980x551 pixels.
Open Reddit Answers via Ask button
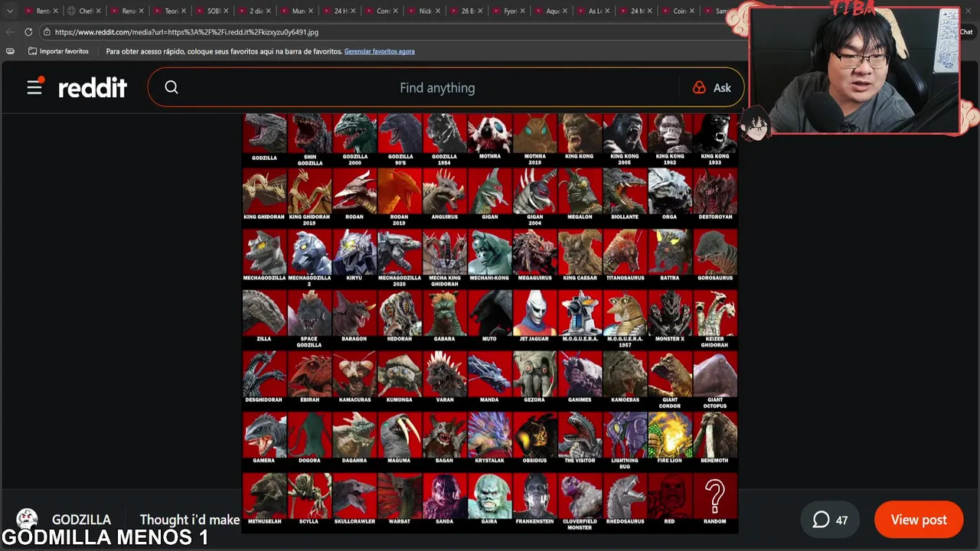point(712,87)
